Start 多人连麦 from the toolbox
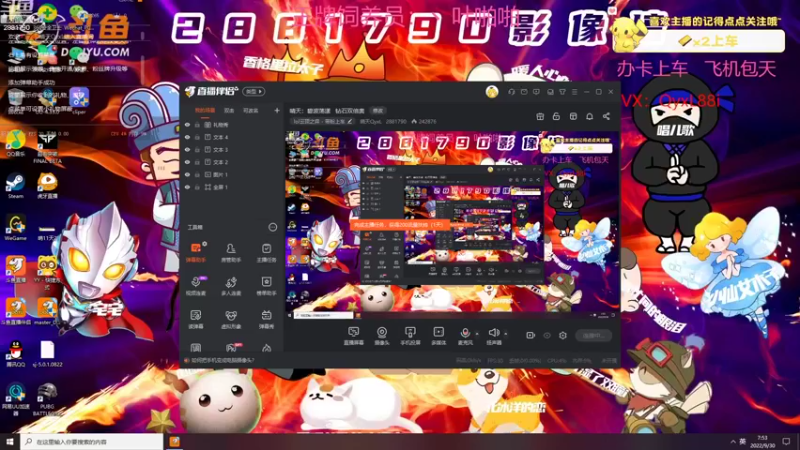The width and height of the screenshot is (800, 450). pyautogui.click(x=231, y=286)
